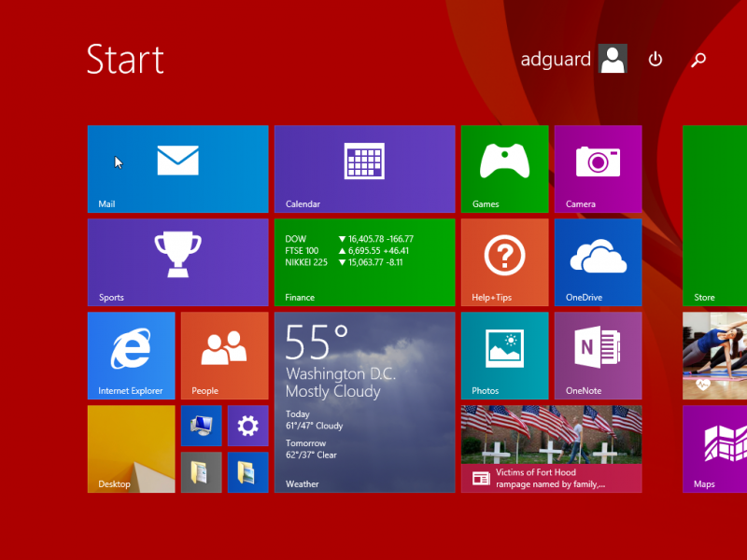Click the DOW 16,405.78 quote
Screen dimensions: 747x560
pyautogui.click(x=349, y=239)
